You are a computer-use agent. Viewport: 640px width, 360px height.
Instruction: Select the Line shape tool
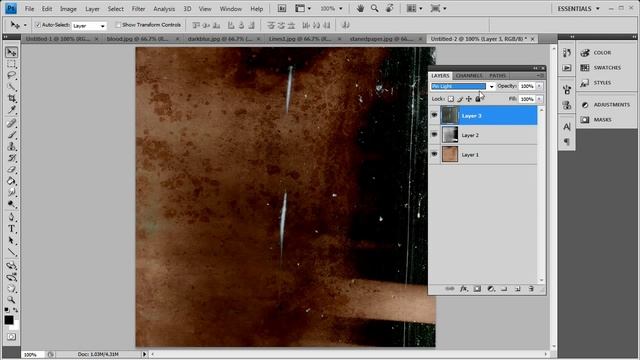11,252
